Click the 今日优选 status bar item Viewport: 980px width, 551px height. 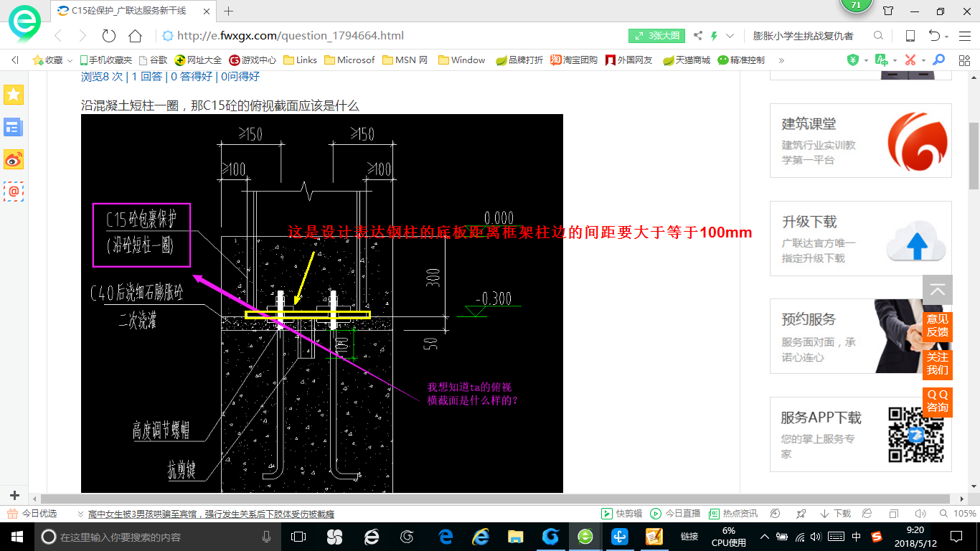click(x=32, y=514)
